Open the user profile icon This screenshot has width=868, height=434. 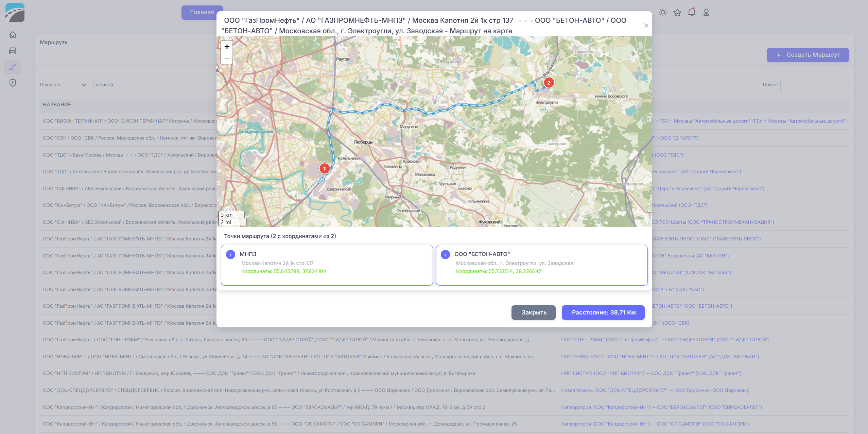click(x=706, y=13)
